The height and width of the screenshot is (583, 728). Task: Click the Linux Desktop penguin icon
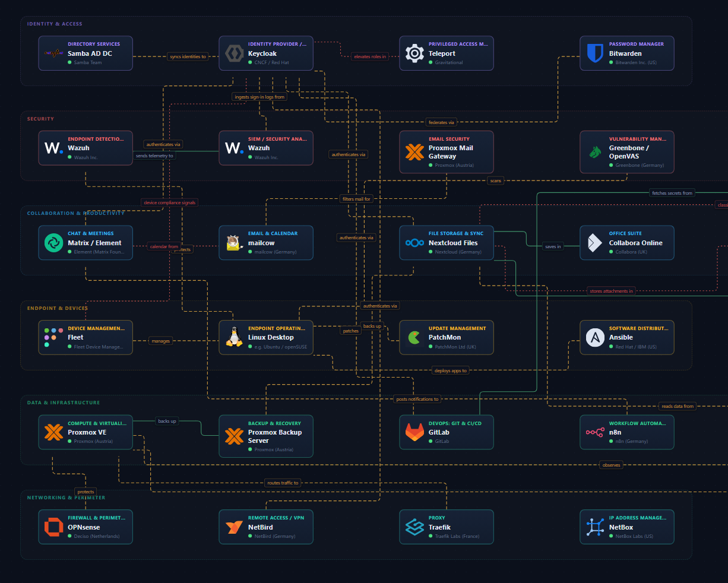pyautogui.click(x=234, y=337)
